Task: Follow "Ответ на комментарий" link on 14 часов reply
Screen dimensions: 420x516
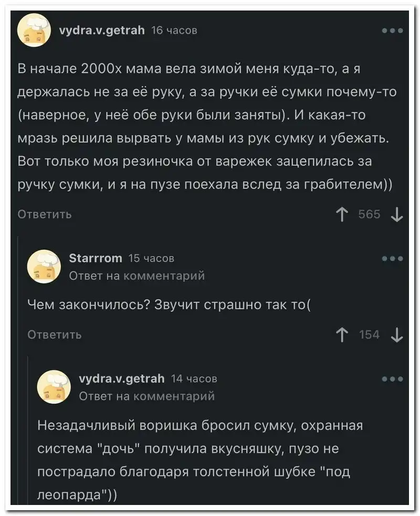Action: (146, 396)
